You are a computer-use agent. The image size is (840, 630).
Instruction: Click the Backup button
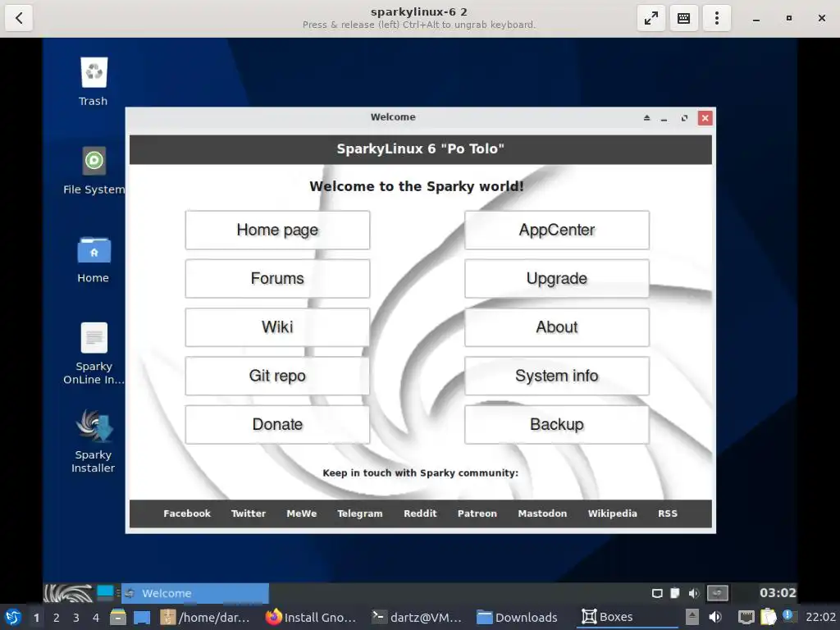click(557, 425)
